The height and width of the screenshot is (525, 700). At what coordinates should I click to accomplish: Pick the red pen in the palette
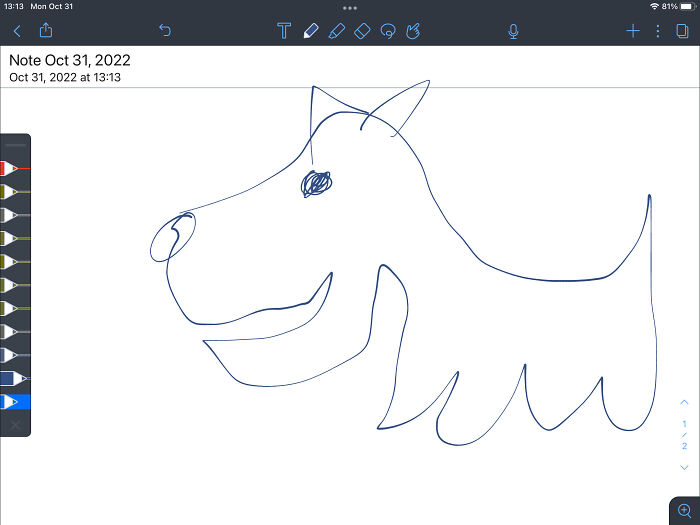14,167
